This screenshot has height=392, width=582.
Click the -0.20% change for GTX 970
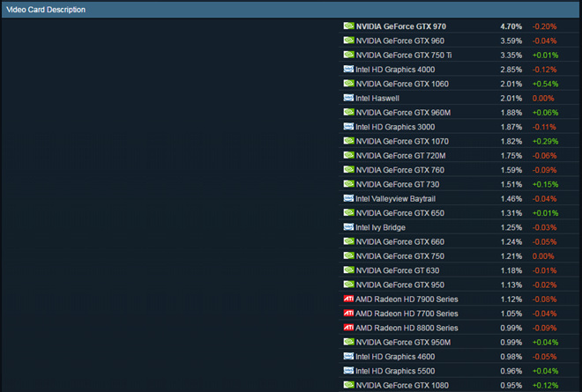[x=544, y=26]
